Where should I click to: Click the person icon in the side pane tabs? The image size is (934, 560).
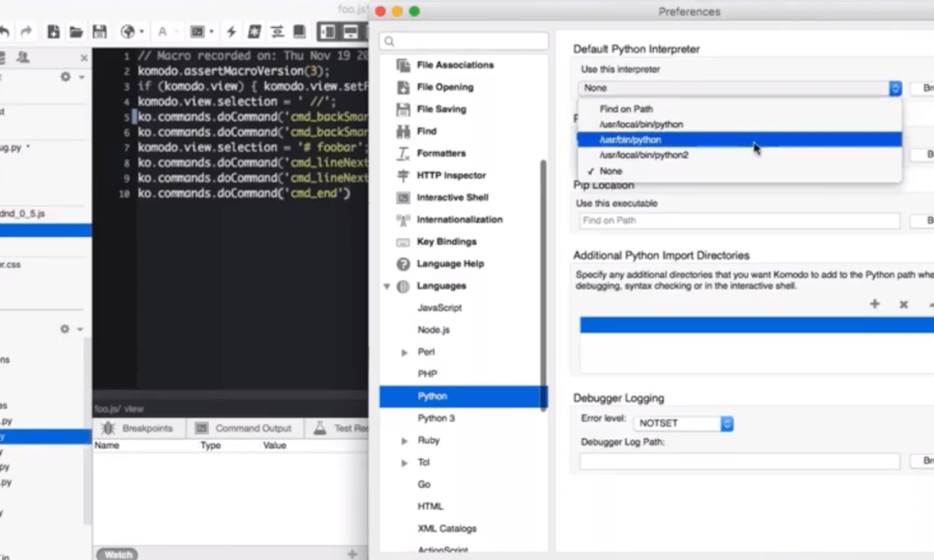pyautogui.click(x=23, y=57)
